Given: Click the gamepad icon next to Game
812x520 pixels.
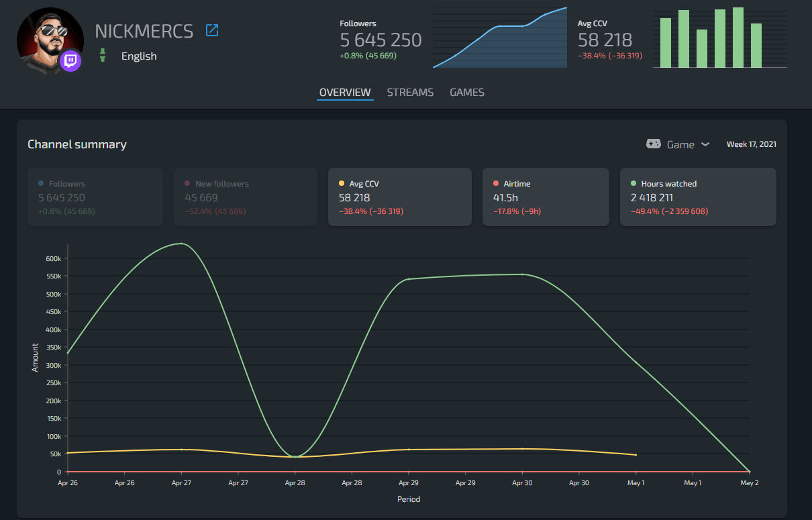Looking at the screenshot, I should click(653, 144).
